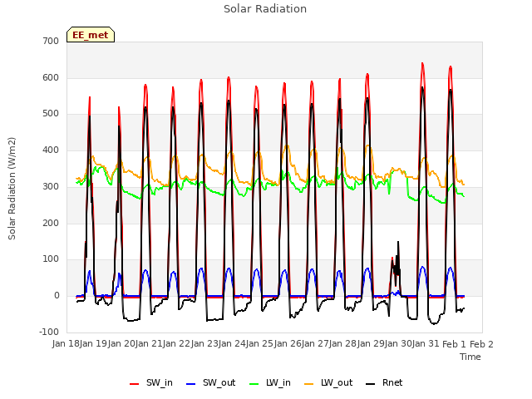Click the Time axis label

coord(470,357)
